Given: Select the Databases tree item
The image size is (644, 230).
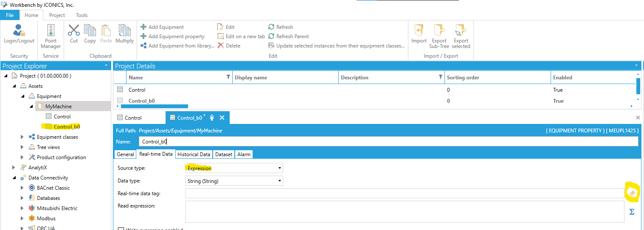Looking at the screenshot, I should 48,198.
